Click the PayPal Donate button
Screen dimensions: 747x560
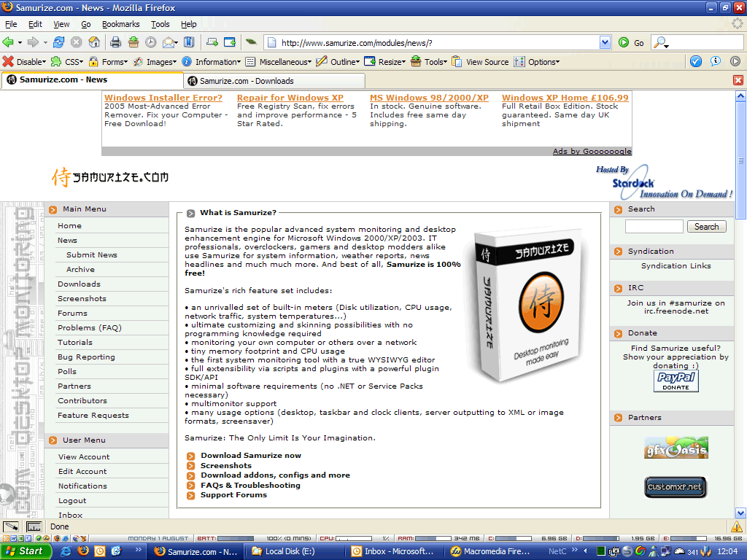pos(676,381)
